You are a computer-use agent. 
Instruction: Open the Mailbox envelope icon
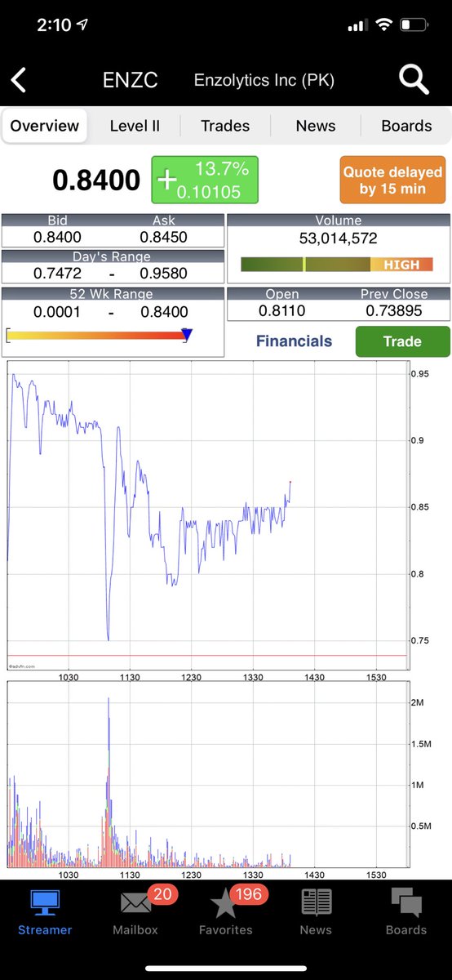136,904
